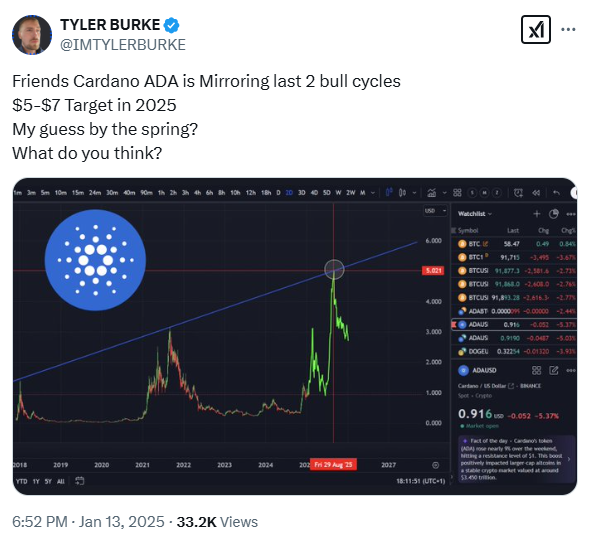Click the Grok xAI icon on tweet

click(535, 30)
